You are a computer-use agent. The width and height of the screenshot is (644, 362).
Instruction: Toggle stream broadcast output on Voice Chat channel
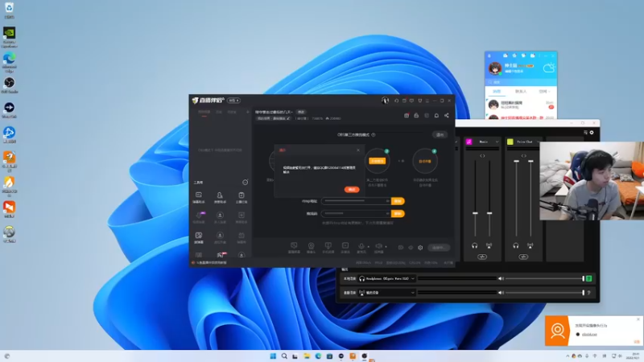(x=530, y=245)
